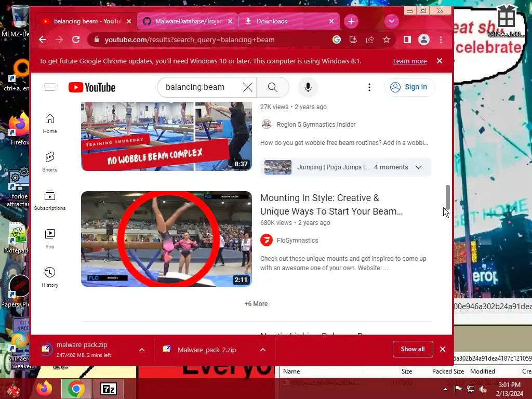Expand the +6 More results
This screenshot has height=399, width=532.
[x=256, y=303]
